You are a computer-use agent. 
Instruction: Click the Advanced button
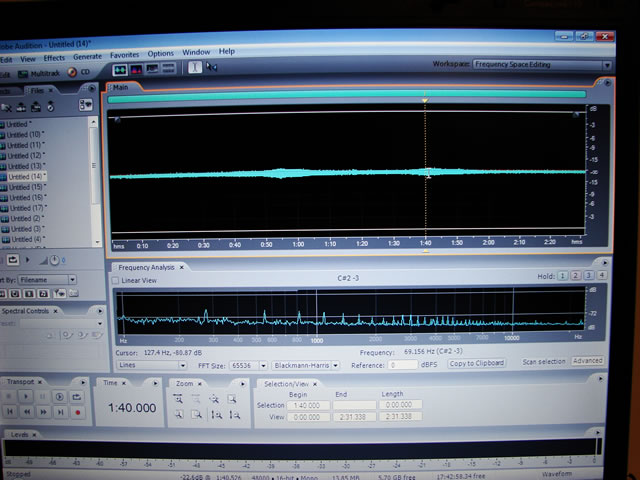tap(587, 361)
